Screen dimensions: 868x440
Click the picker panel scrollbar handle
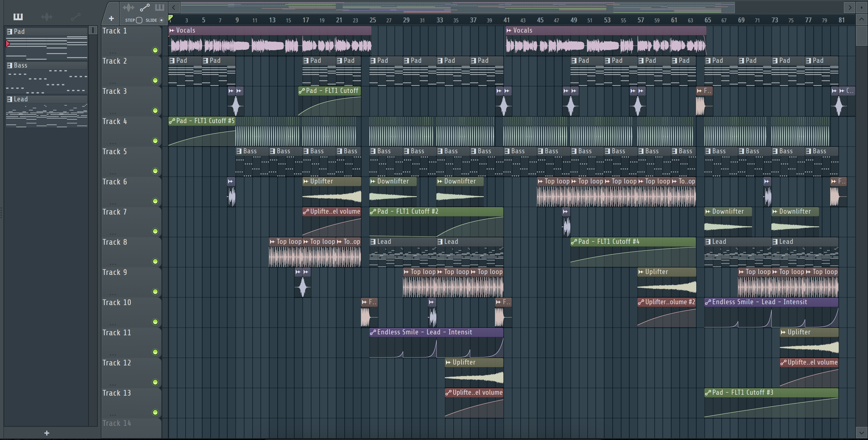click(x=93, y=30)
